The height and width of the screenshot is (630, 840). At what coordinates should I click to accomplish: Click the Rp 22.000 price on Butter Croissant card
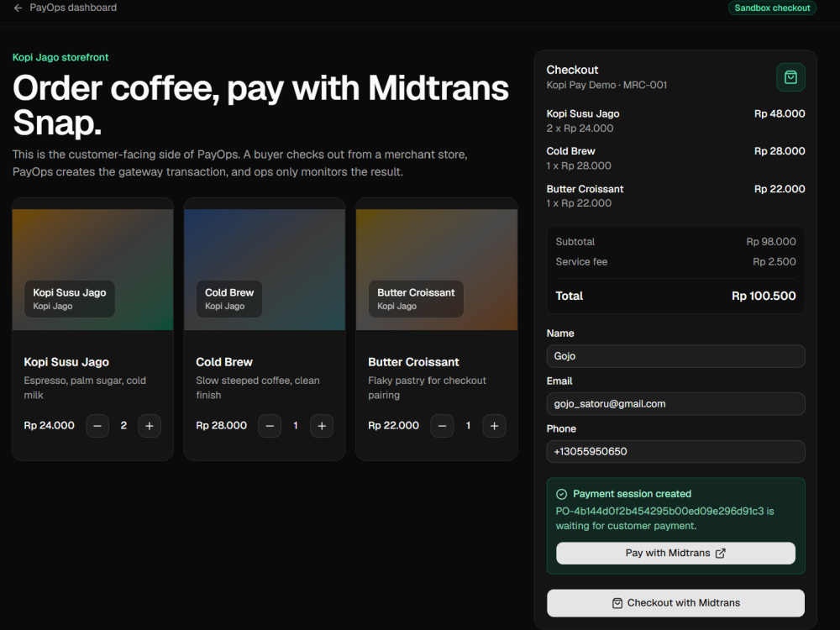pos(393,425)
